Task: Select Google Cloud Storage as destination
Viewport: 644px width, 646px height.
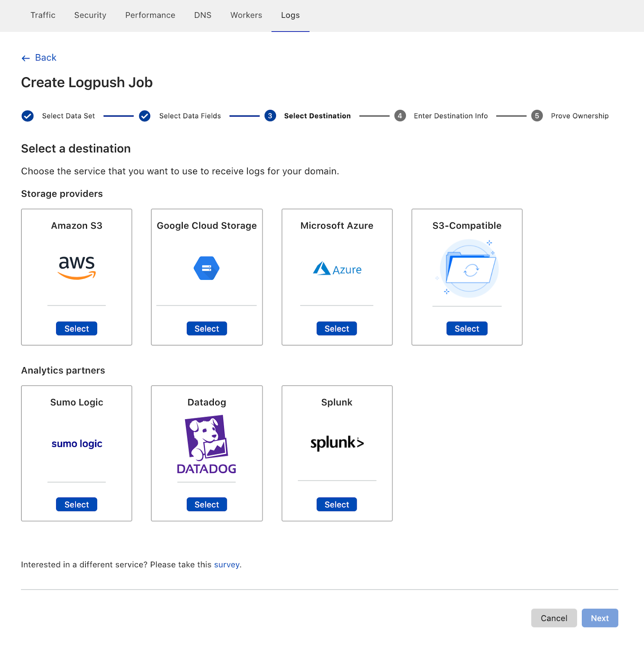Action: [x=207, y=329]
